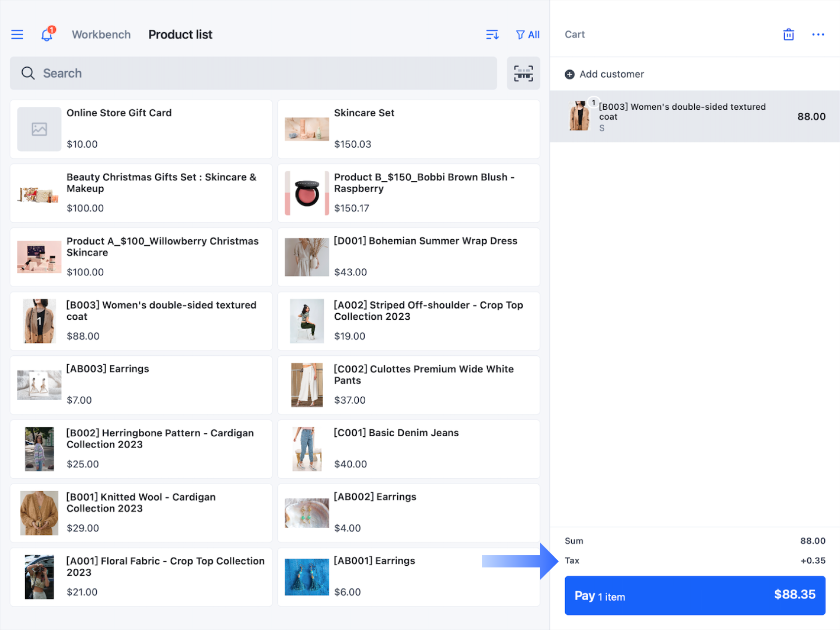Click Striped Off-shoulder Crop Top thumbnail
The width and height of the screenshot is (840, 630).
[x=307, y=321]
